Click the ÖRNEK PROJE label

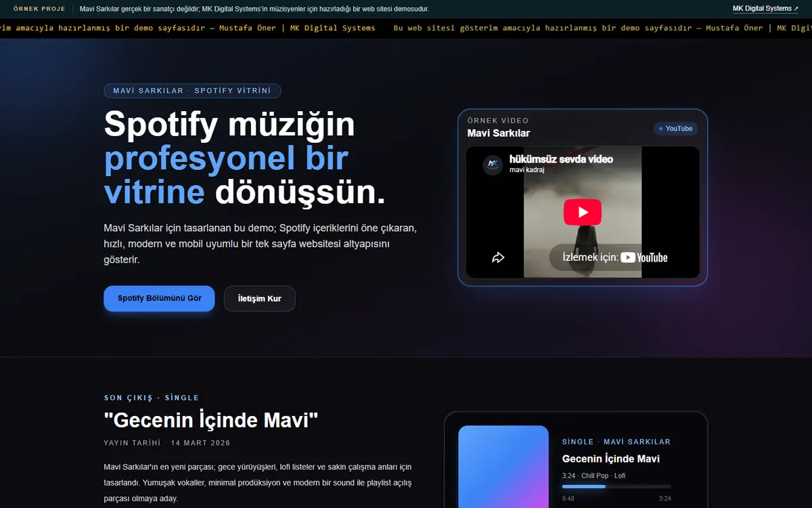coord(39,9)
